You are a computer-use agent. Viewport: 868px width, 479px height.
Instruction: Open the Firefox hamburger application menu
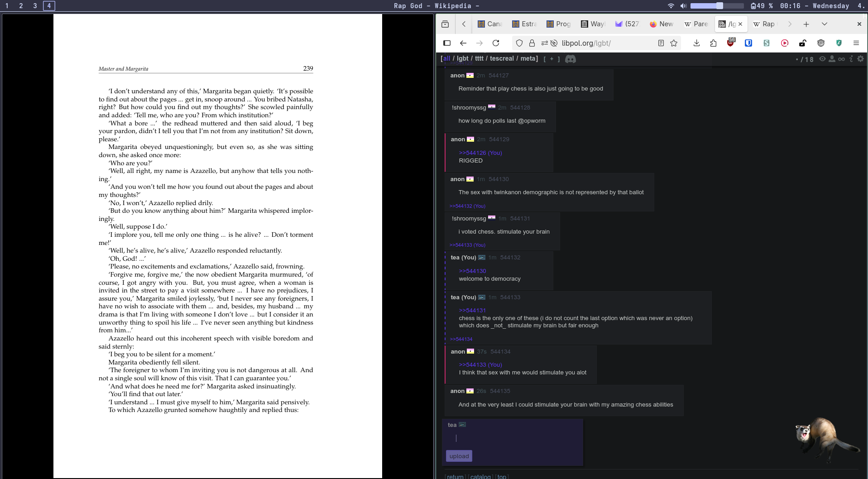(856, 43)
